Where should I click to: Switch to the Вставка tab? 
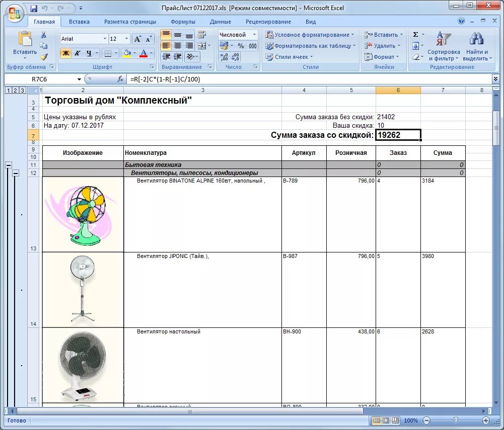coord(79,22)
